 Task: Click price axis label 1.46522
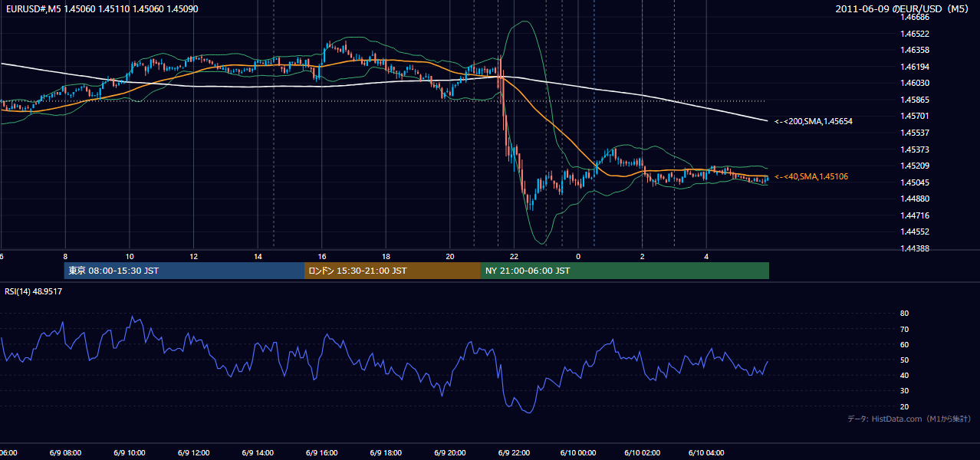pos(914,34)
